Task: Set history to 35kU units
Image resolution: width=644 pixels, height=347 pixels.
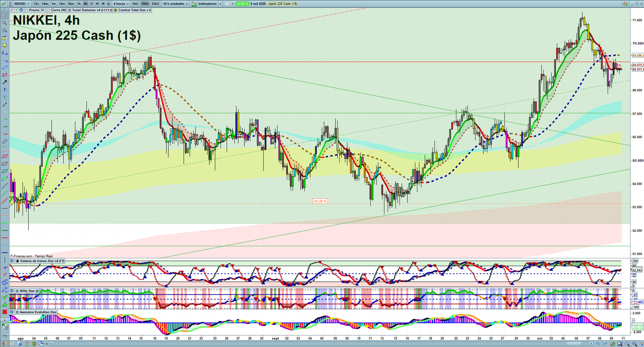Action: [155, 4]
